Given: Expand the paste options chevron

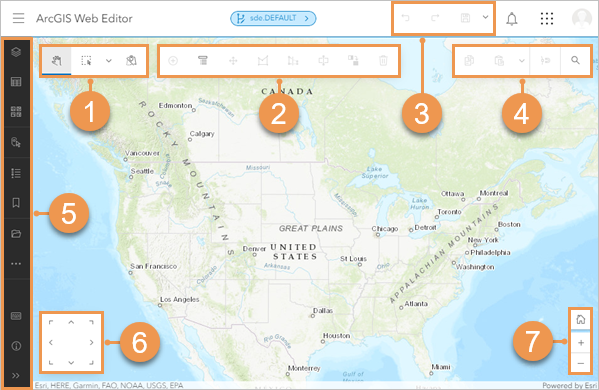Looking at the screenshot, I should tap(521, 61).
